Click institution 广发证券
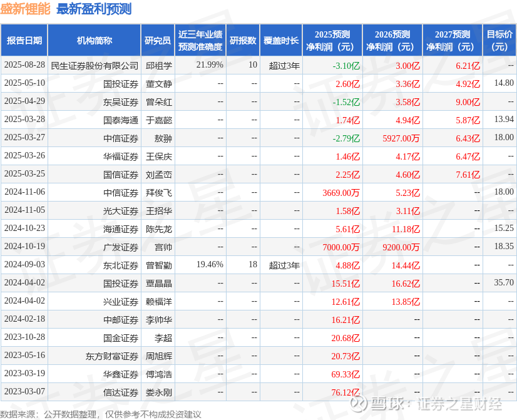The width and height of the screenshot is (517, 420). coord(121,247)
